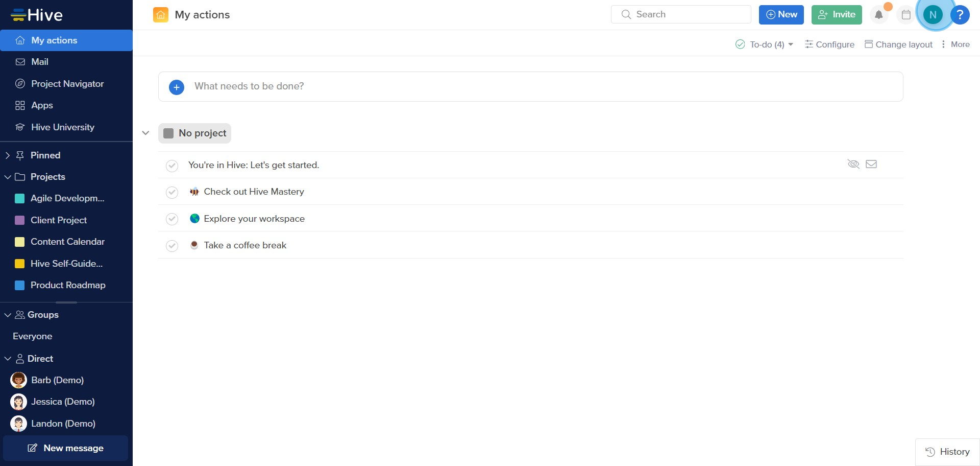Image resolution: width=980 pixels, height=466 pixels.
Task: Click the No project gray color swatch
Action: coord(168,133)
